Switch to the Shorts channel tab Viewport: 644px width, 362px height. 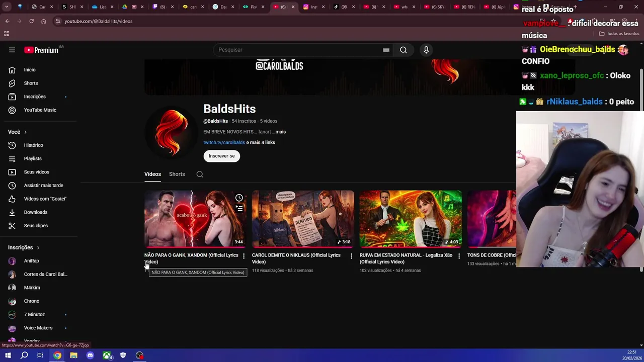tap(177, 174)
